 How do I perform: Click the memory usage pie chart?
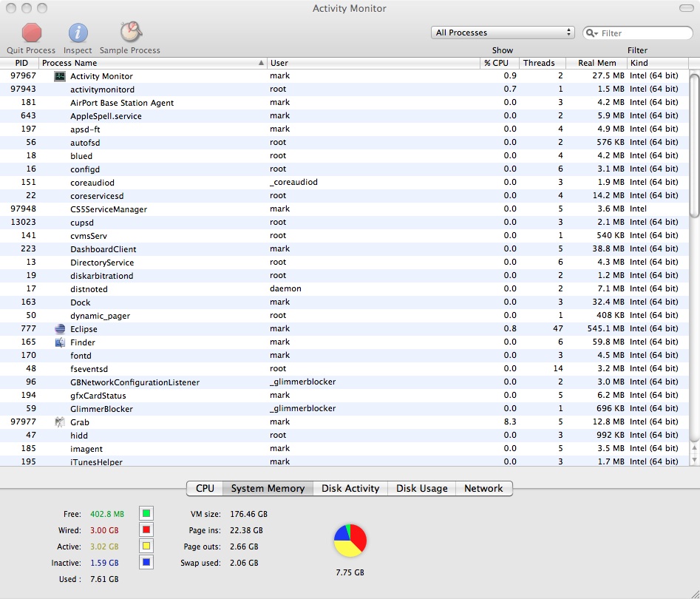point(350,541)
